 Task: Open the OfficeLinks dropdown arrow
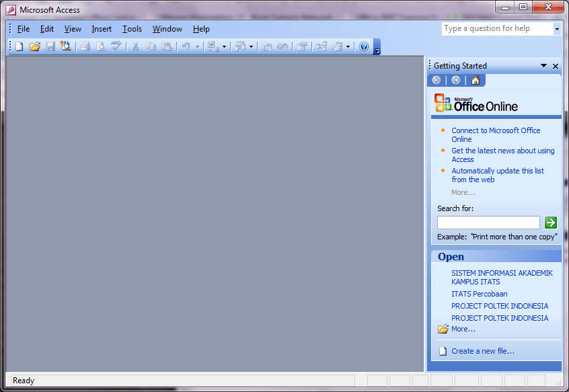point(224,46)
